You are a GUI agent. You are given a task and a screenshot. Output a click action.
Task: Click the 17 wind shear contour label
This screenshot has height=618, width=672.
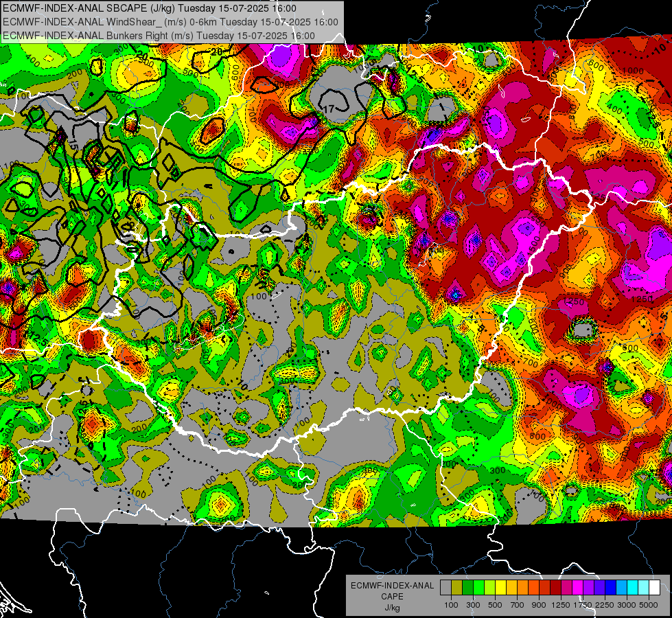click(x=329, y=109)
